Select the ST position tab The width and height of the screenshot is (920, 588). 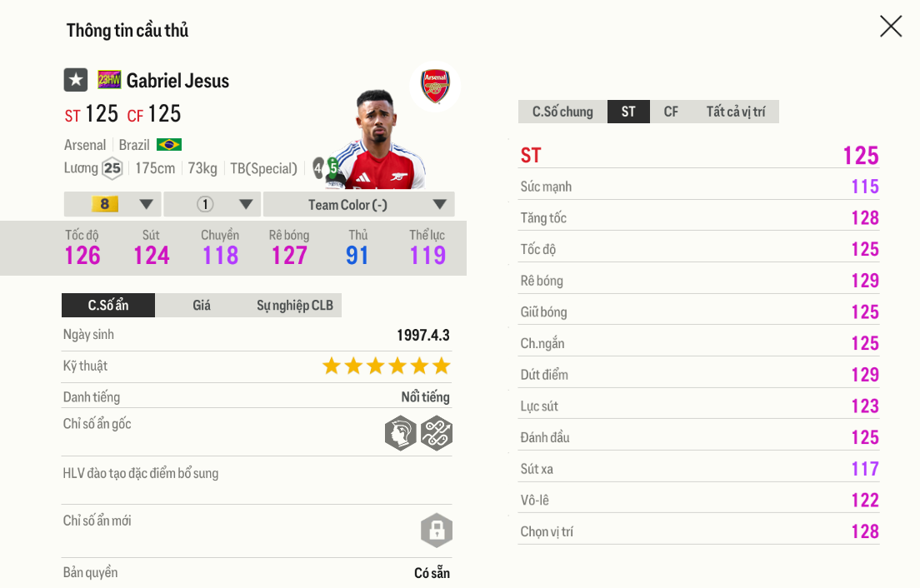pyautogui.click(x=628, y=112)
